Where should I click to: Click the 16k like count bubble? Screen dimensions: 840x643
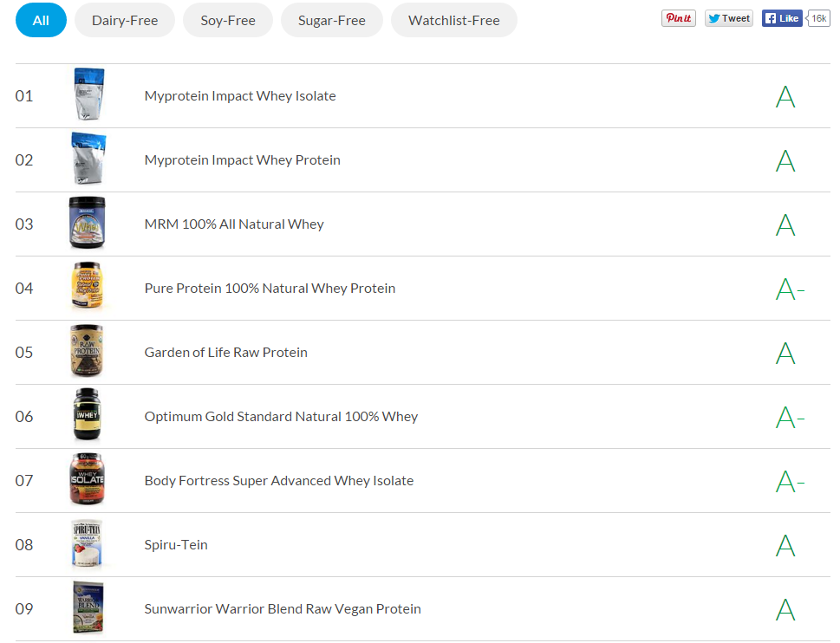tap(818, 18)
